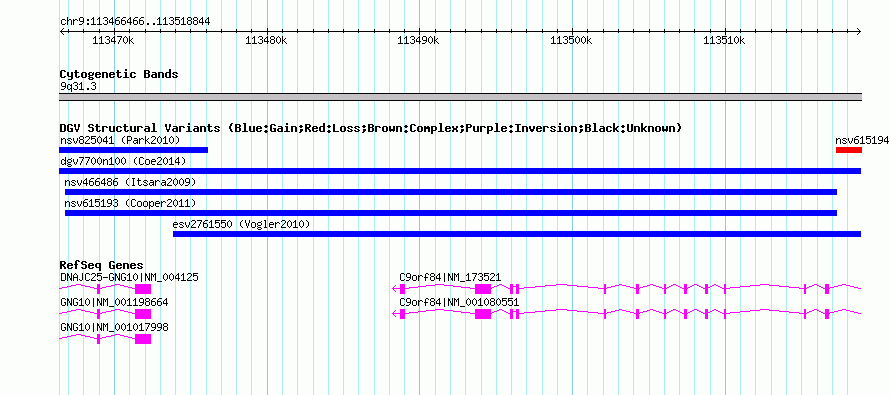
Task: Click the large exon of DNAJC25-GNG10 transcript
Action: click(x=143, y=289)
